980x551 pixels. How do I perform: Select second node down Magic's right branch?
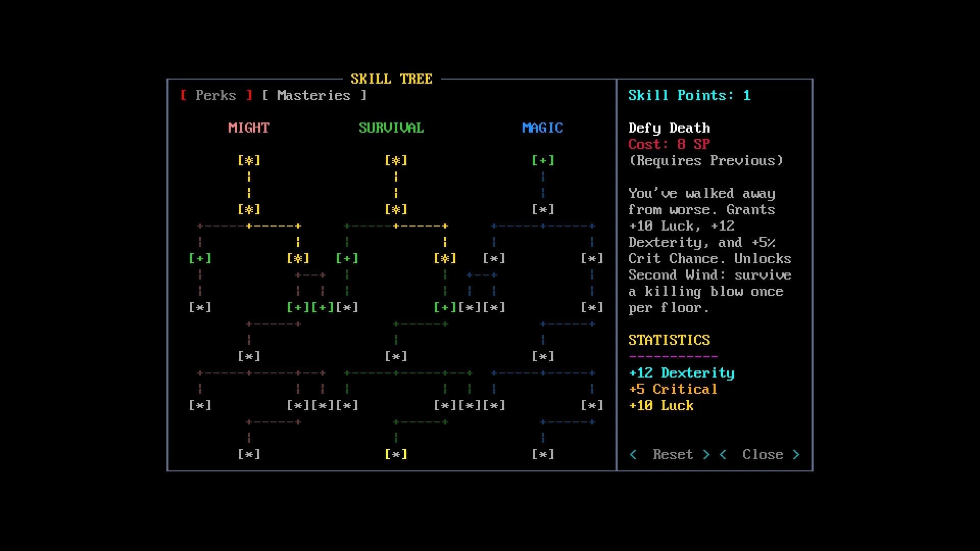click(592, 307)
